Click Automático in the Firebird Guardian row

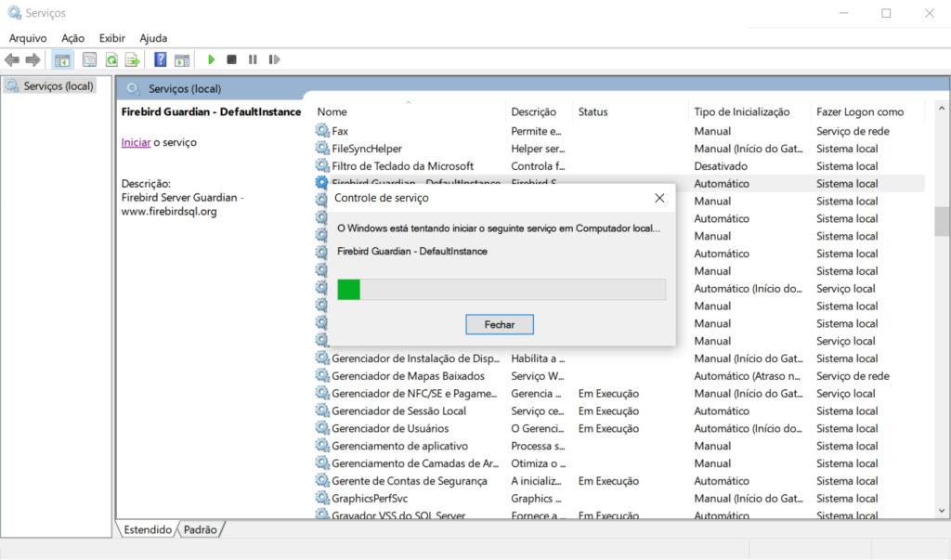click(721, 183)
